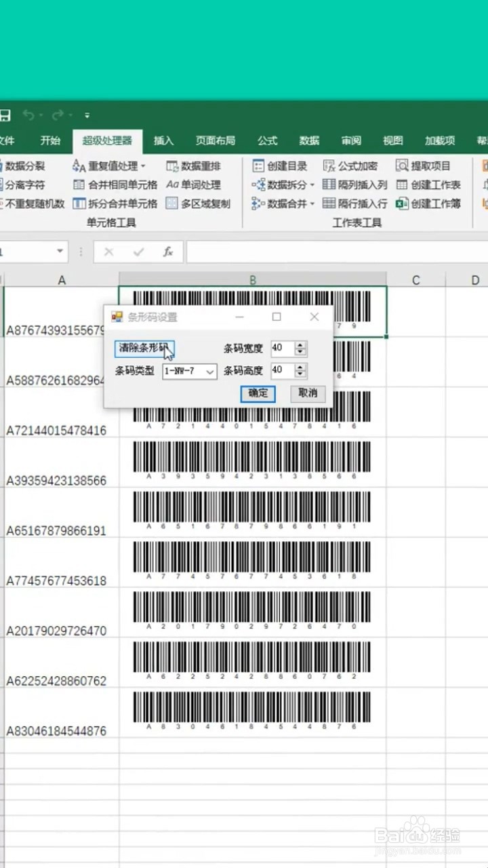This screenshot has height=868, width=488.
Task: Open the 单词处理 tool
Action: (193, 184)
